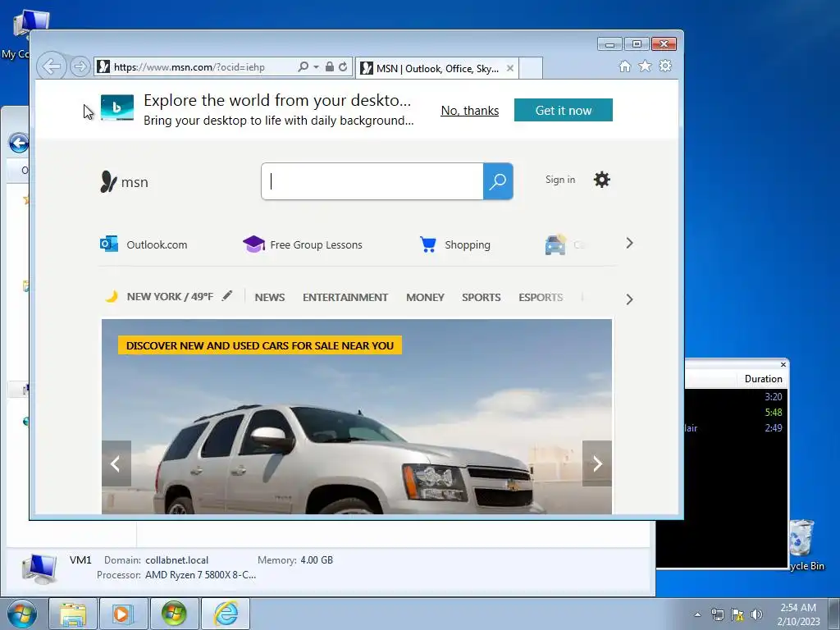This screenshot has width=840, height=630.
Task: Select the playlist row with 2:49 duration
Action: click(736, 428)
